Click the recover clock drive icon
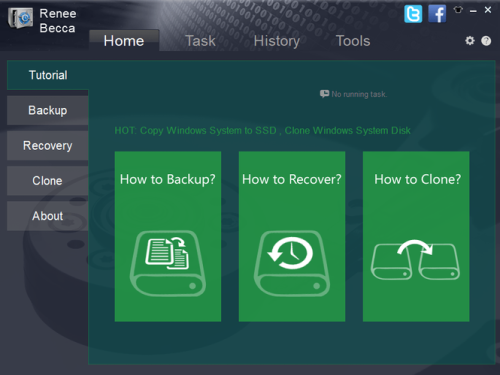The width and height of the screenshot is (500, 375). coord(292,263)
